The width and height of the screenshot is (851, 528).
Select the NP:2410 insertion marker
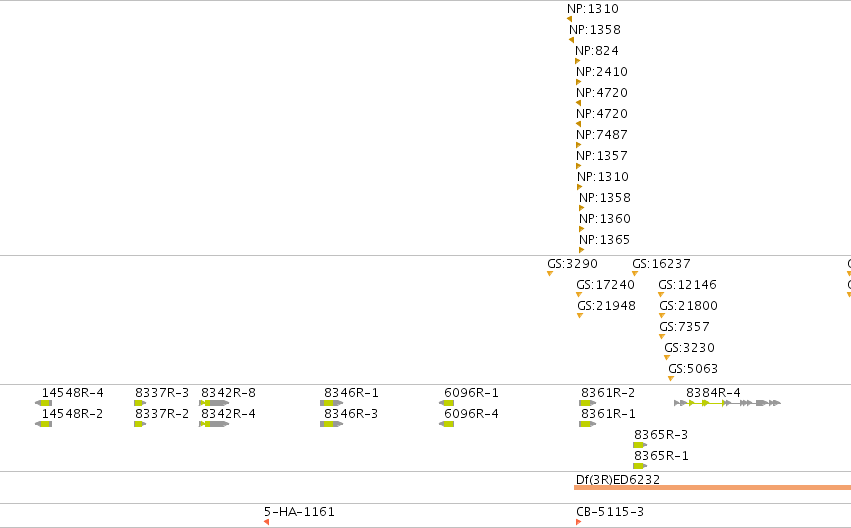[578, 82]
